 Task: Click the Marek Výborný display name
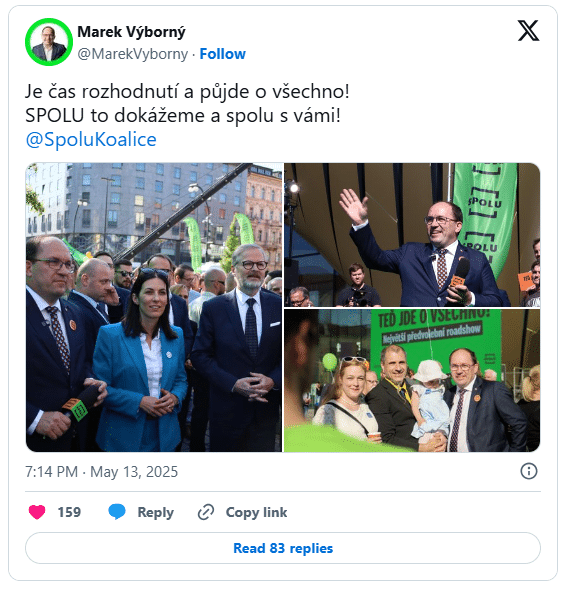tap(131, 32)
